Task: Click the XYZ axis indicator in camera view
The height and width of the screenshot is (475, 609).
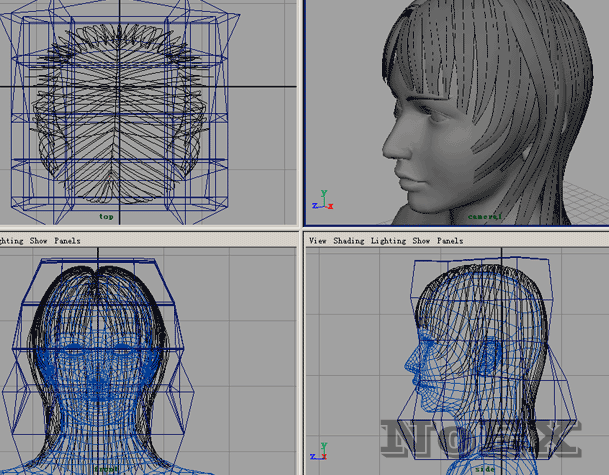Action: [x=323, y=200]
